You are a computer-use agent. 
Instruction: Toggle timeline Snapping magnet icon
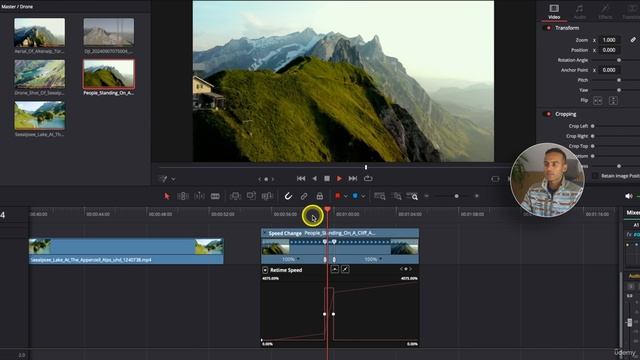(288, 196)
